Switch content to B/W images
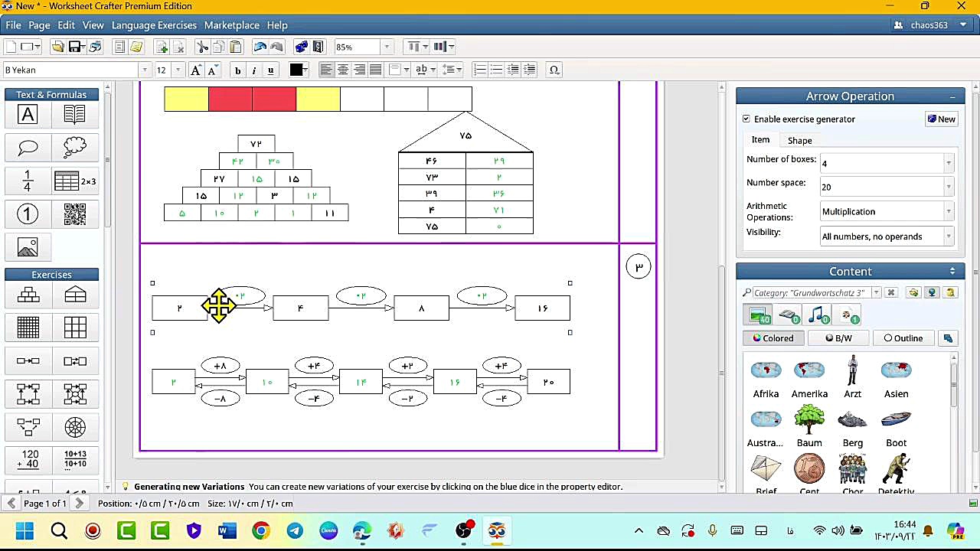980x551 pixels. pos(838,338)
